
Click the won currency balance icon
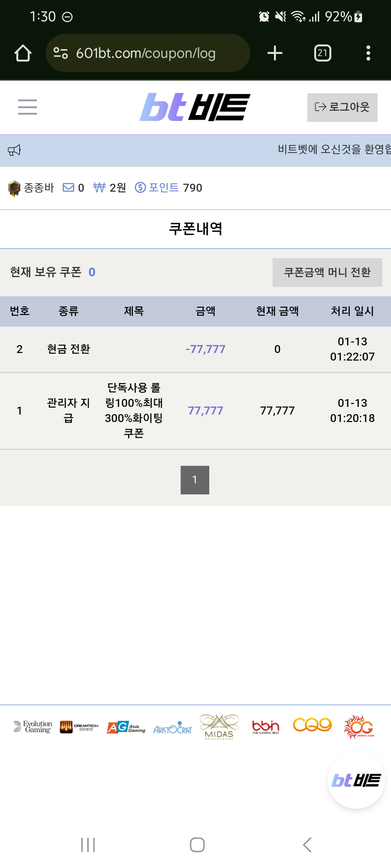pyautogui.click(x=99, y=187)
